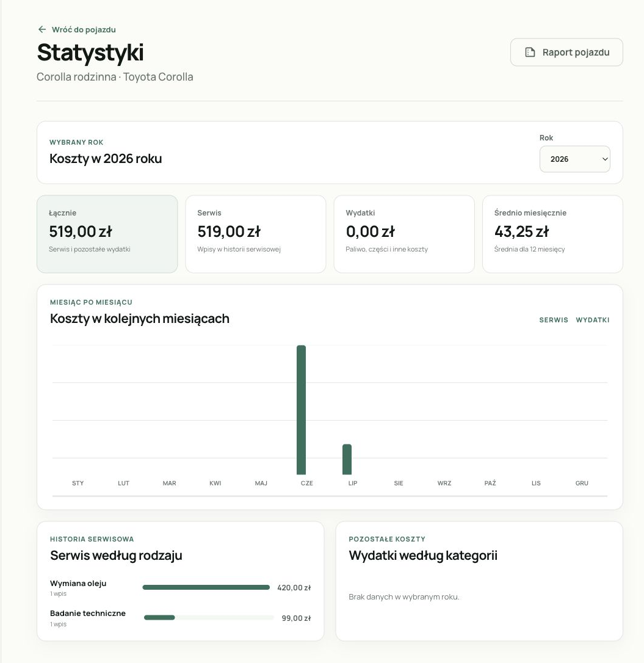
Task: Click the LIP bar in the chart
Action: pyautogui.click(x=347, y=459)
